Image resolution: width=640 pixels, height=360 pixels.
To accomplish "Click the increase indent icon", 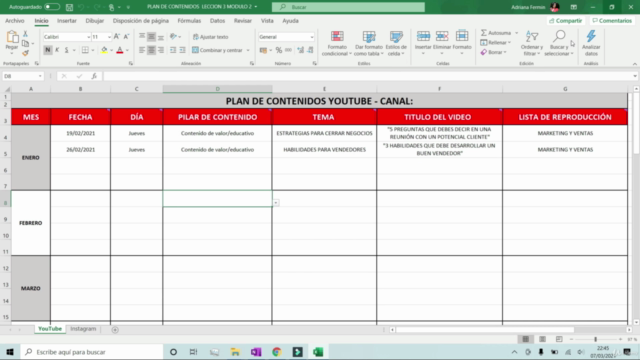I will (182, 50).
